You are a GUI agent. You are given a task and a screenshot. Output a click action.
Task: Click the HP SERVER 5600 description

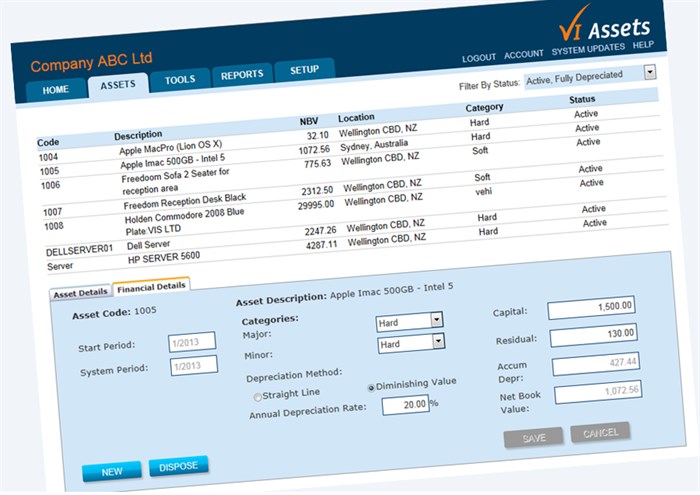point(164,258)
